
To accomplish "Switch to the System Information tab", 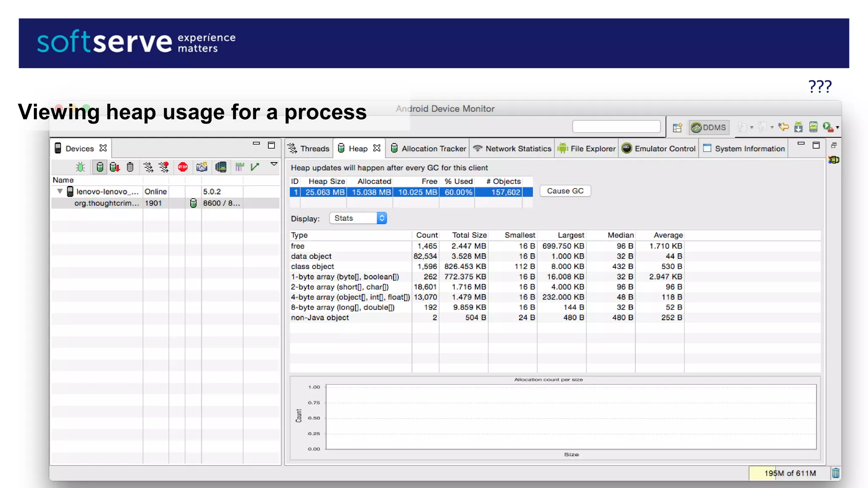I will [x=744, y=149].
